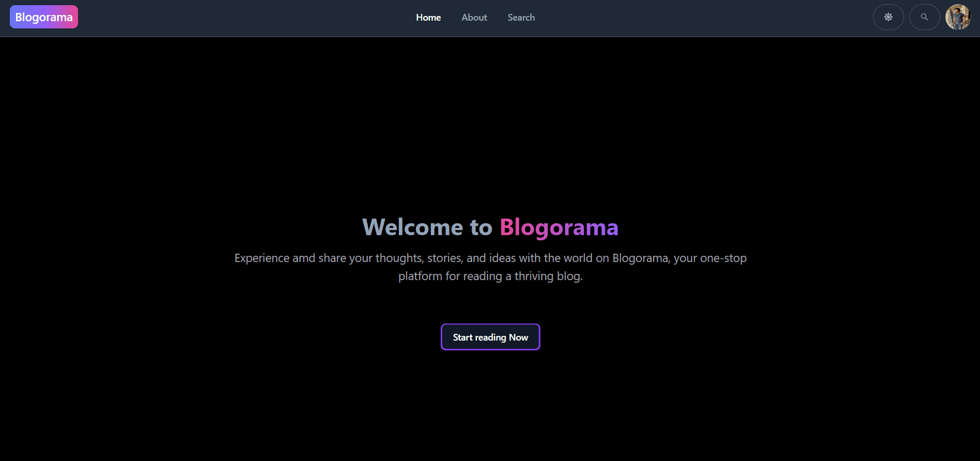Open the user profile avatar menu
The image size is (980, 461).
tap(958, 17)
